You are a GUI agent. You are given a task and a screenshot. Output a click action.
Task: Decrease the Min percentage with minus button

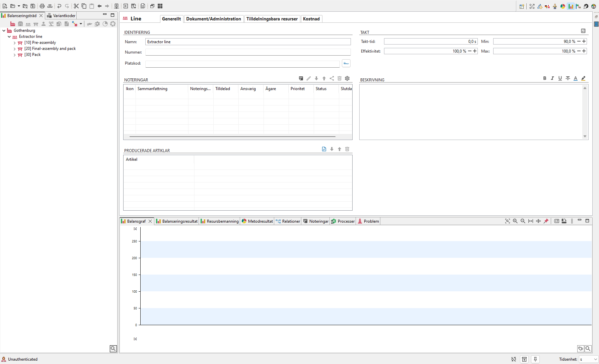579,41
